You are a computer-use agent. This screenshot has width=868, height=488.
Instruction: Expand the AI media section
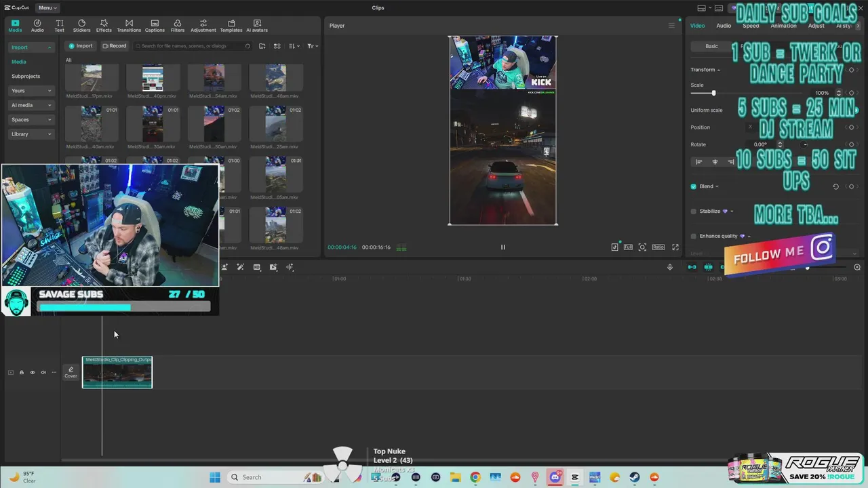point(31,105)
